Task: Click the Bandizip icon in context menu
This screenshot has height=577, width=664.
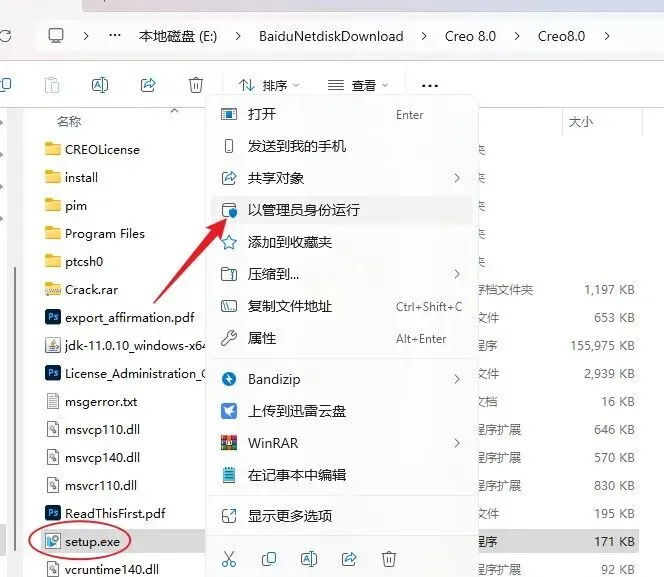Action: [x=229, y=379]
